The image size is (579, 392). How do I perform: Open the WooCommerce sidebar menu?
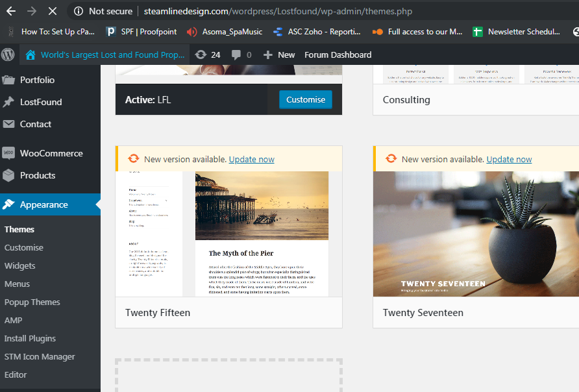(x=50, y=153)
